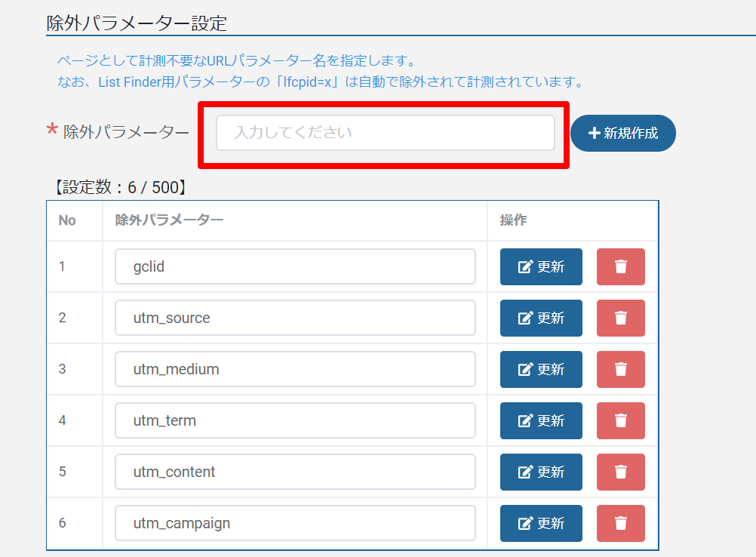Delete the gclid parameter row

coord(620,266)
